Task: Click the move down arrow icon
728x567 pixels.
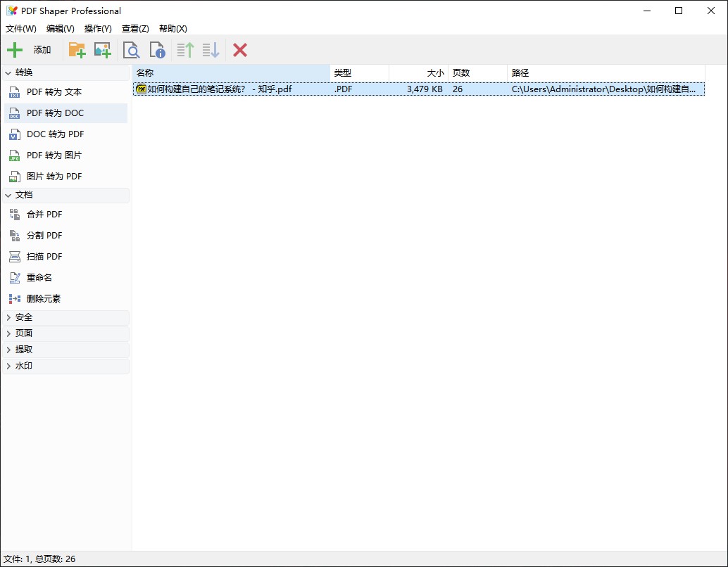Action: click(211, 50)
